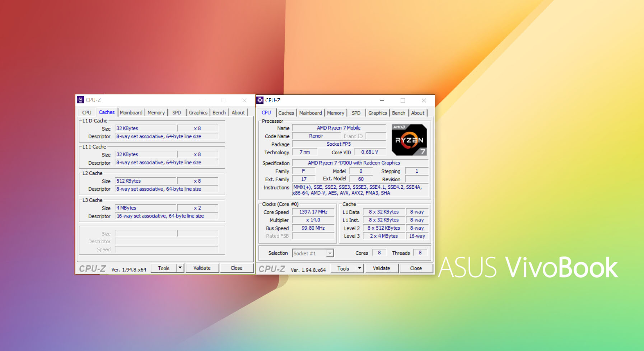Image resolution: width=644 pixels, height=351 pixels.
Task: Click the Ext. Model value 60
Action: [361, 179]
